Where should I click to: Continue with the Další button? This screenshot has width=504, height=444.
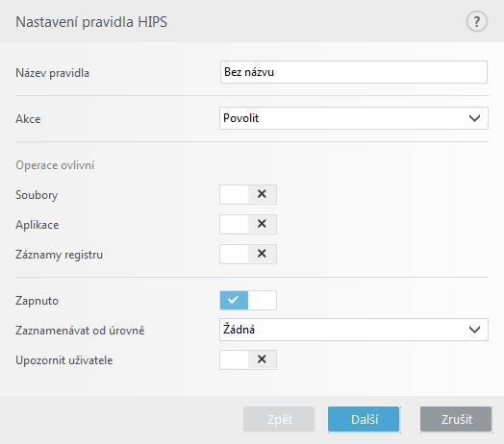[x=364, y=419]
